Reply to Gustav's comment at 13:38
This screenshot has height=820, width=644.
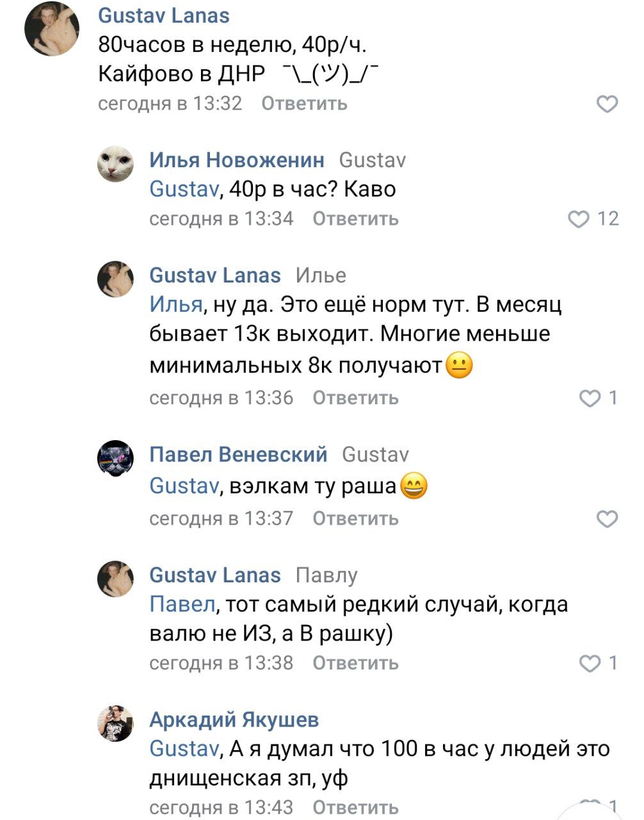click(355, 663)
